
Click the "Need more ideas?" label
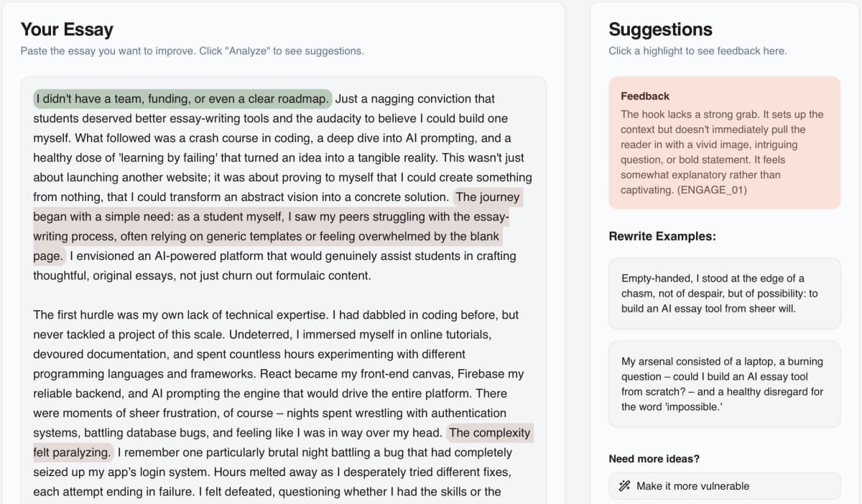pyautogui.click(x=654, y=459)
